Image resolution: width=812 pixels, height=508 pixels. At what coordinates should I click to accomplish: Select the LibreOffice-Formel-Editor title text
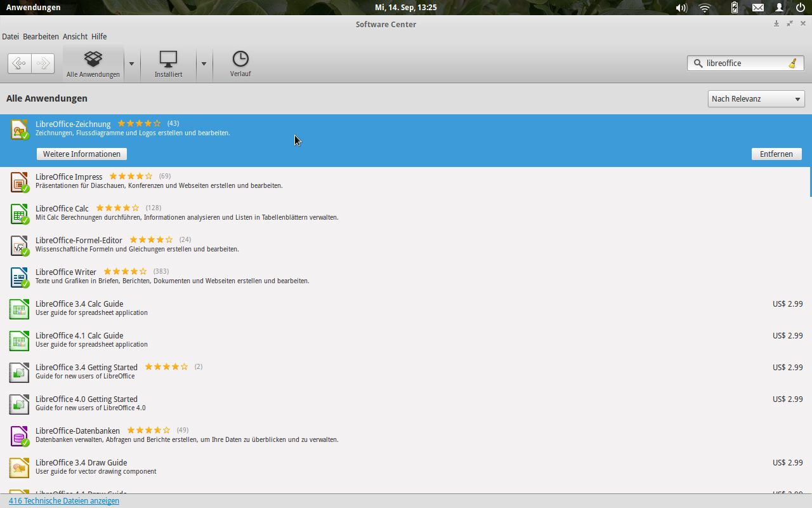79,240
